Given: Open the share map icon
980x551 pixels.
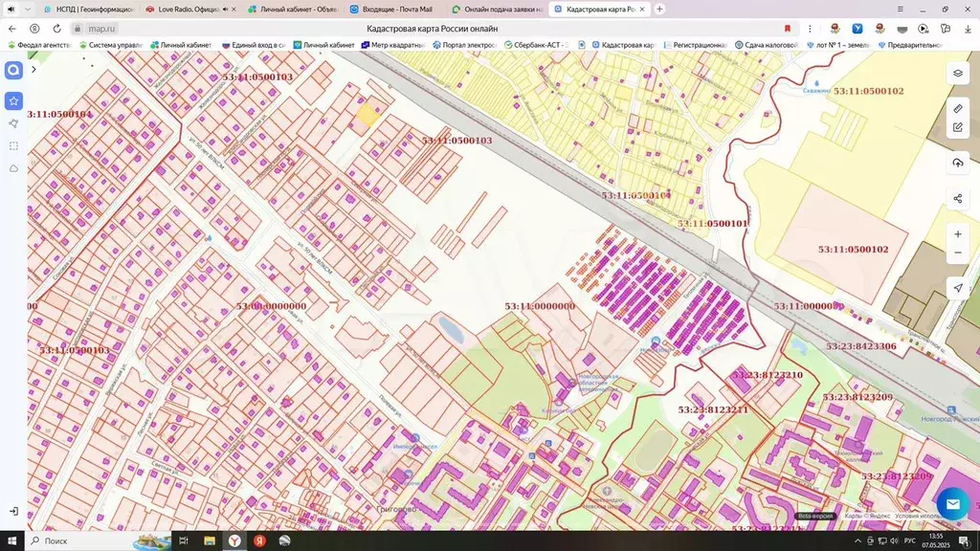Looking at the screenshot, I should point(957,199).
